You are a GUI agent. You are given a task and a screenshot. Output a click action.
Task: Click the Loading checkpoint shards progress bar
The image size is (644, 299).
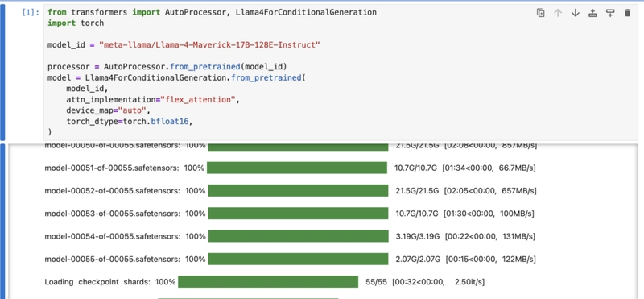pyautogui.click(x=268, y=282)
